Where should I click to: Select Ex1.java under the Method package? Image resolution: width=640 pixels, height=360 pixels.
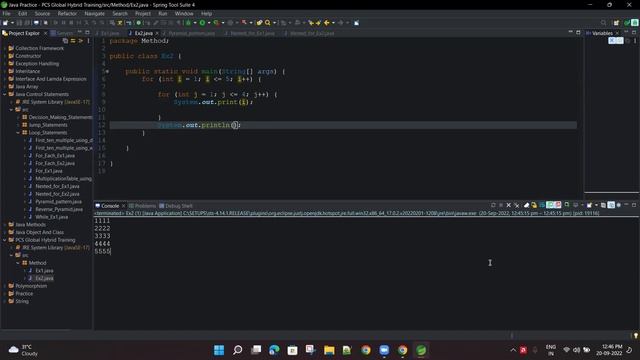(x=44, y=271)
